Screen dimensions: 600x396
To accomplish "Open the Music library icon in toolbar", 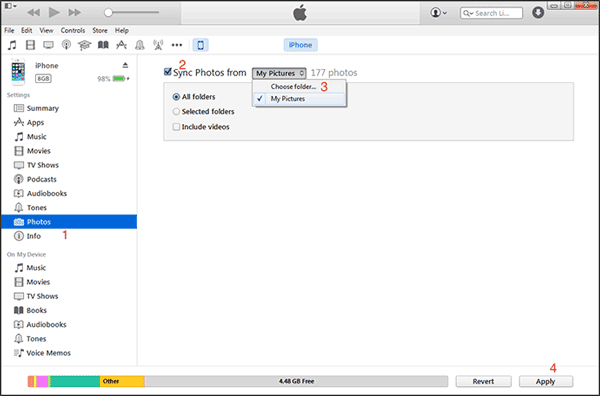I will tap(12, 45).
